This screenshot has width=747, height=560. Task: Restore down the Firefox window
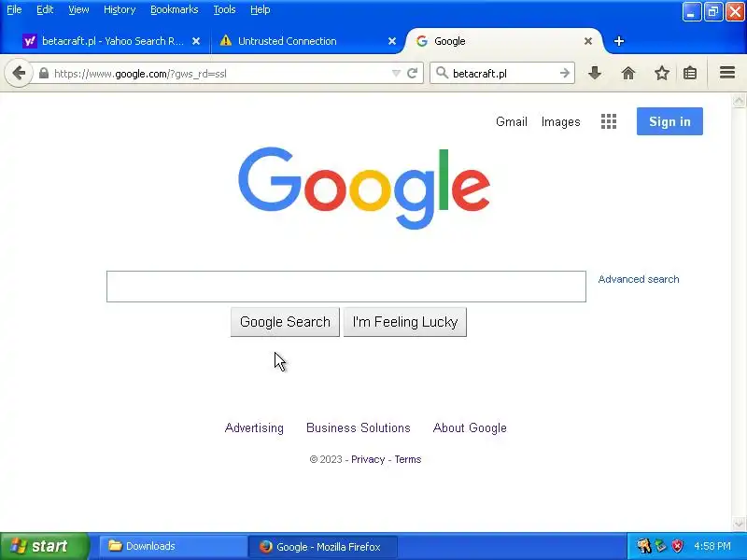(x=713, y=12)
